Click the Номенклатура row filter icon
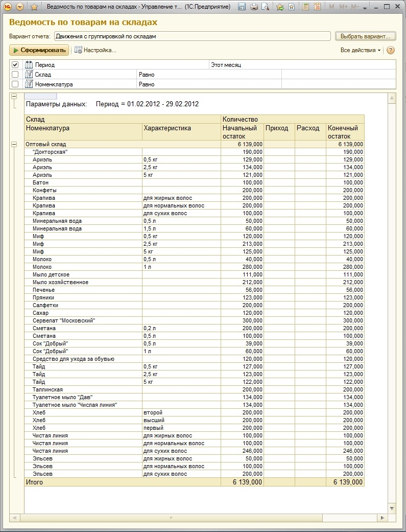 29,84
